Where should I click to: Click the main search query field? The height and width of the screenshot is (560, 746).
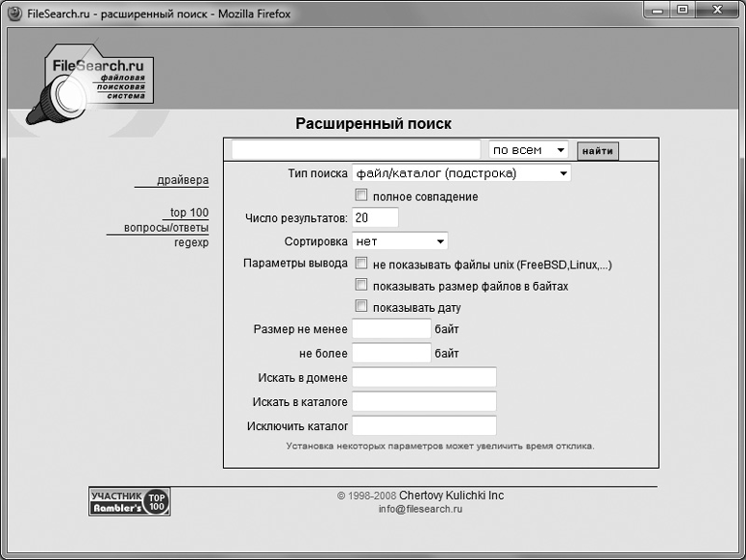click(356, 150)
